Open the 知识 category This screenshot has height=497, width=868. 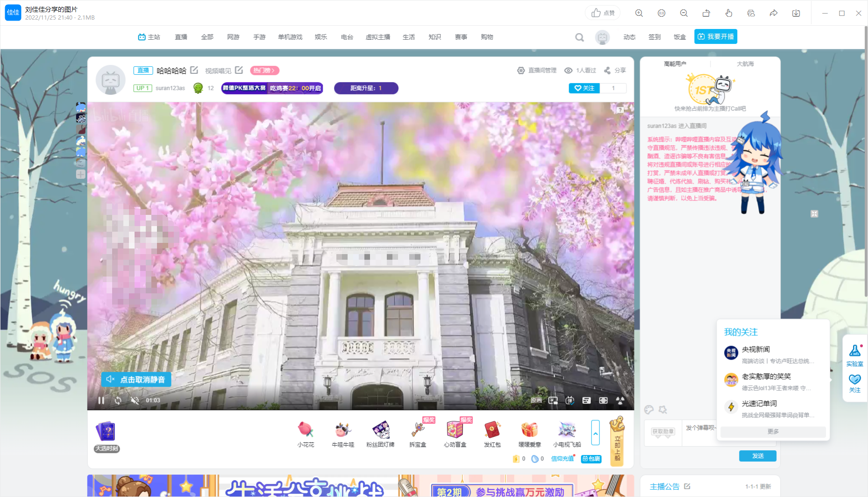[x=435, y=37]
